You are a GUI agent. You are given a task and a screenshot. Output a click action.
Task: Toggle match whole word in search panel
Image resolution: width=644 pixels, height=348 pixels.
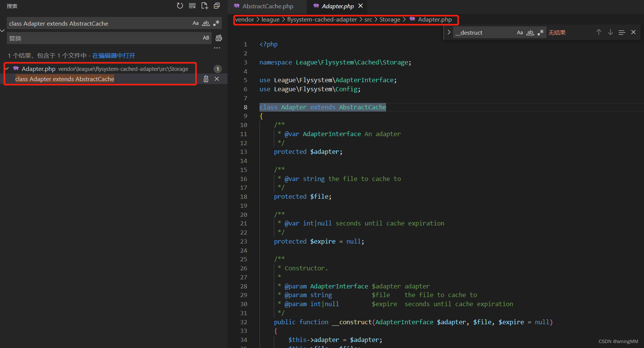(206, 23)
